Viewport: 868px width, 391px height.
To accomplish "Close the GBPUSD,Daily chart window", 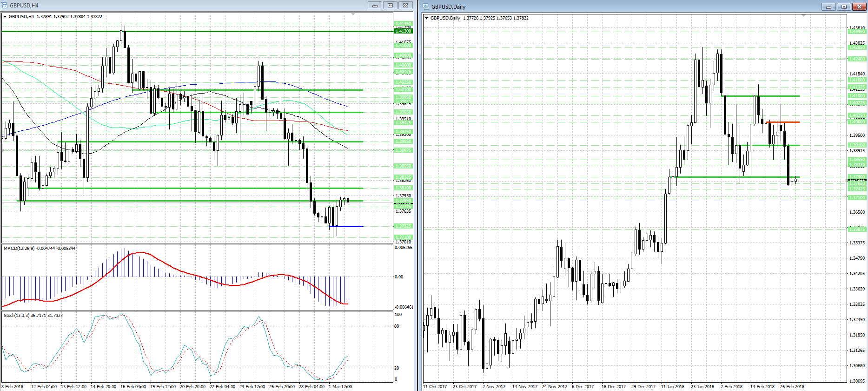I will [x=859, y=7].
